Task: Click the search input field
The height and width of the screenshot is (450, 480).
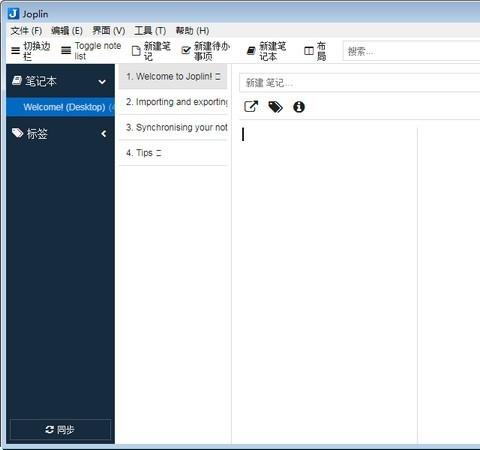Action: click(x=411, y=51)
